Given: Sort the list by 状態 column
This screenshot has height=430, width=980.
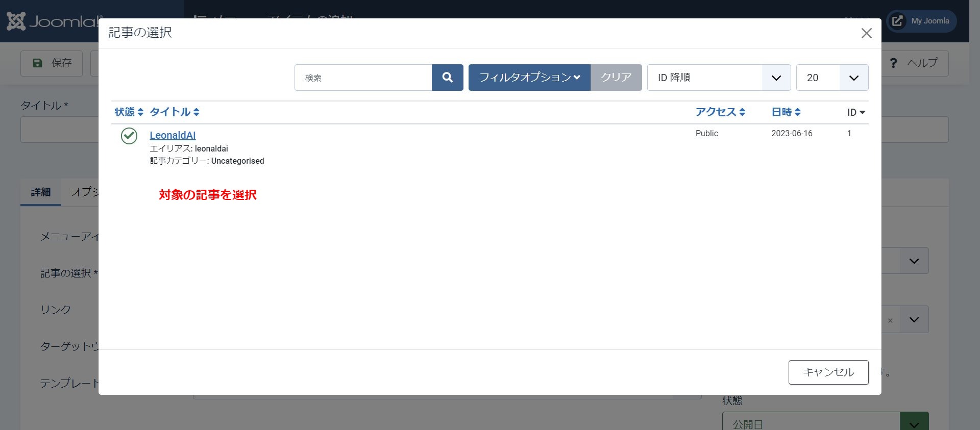Looking at the screenshot, I should pyautogui.click(x=129, y=112).
